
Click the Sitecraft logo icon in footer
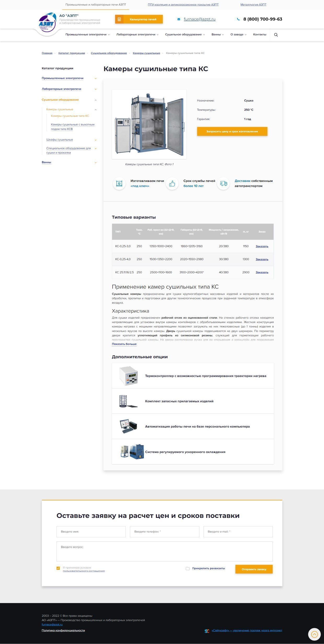click(207, 631)
